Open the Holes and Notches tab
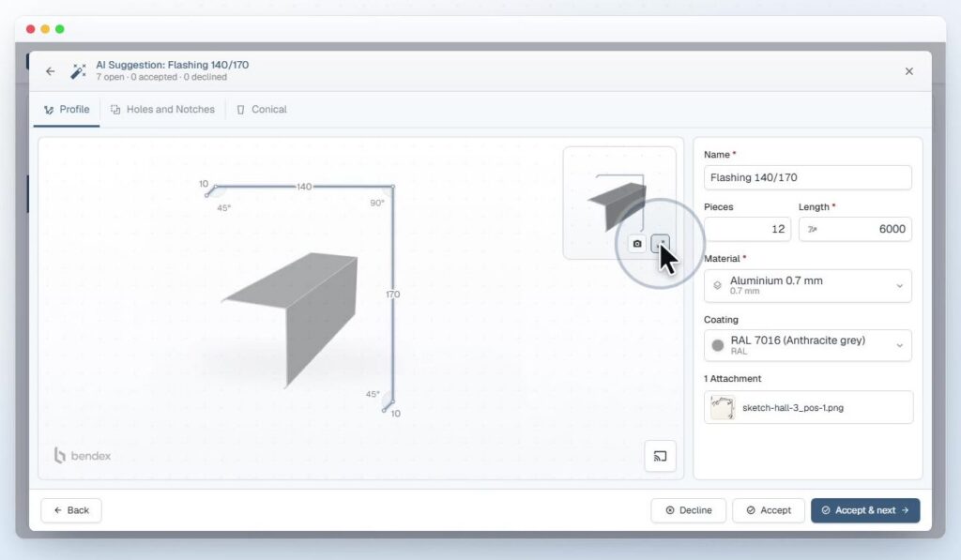 click(162, 110)
